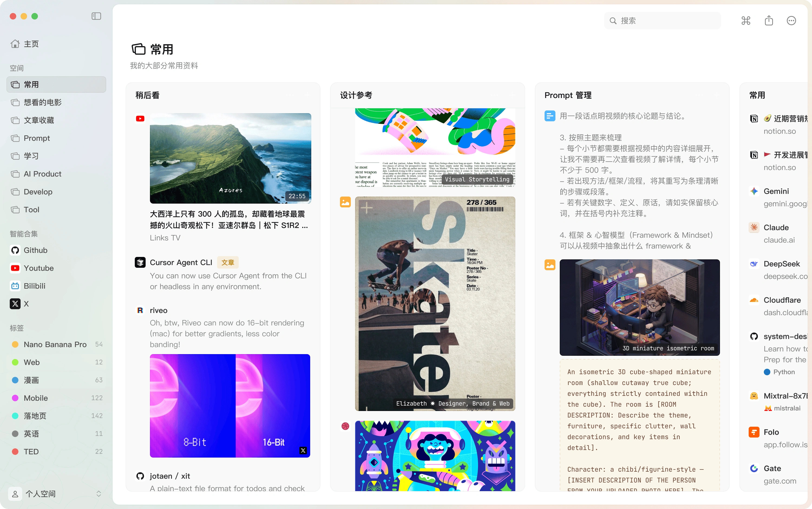Open the more options ellipsis menu
812x509 pixels.
(791, 21)
